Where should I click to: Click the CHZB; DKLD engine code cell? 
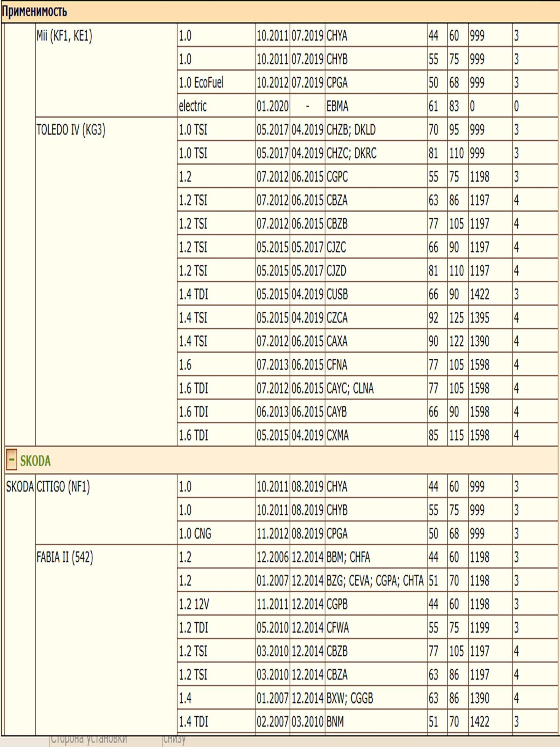point(351,130)
